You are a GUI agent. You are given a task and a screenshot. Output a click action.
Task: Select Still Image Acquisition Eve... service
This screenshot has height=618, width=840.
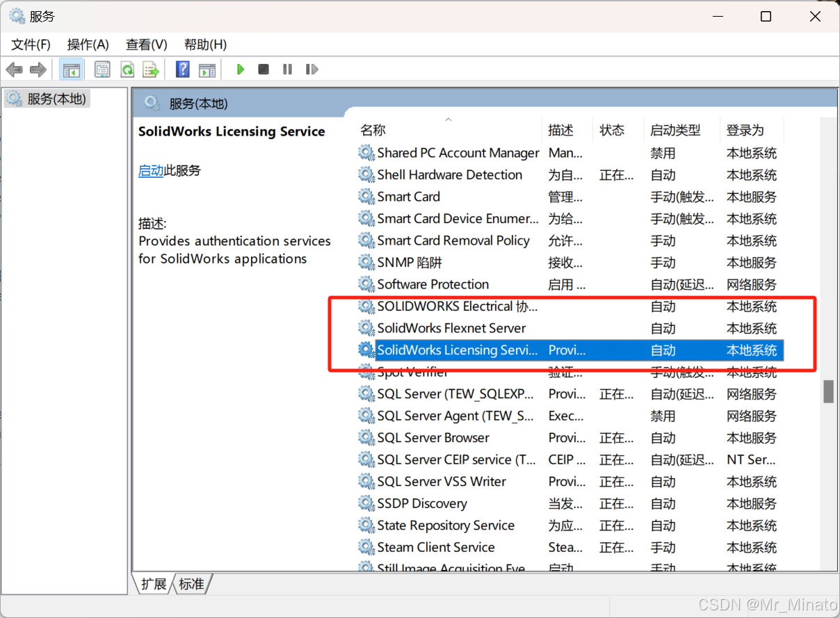point(451,568)
